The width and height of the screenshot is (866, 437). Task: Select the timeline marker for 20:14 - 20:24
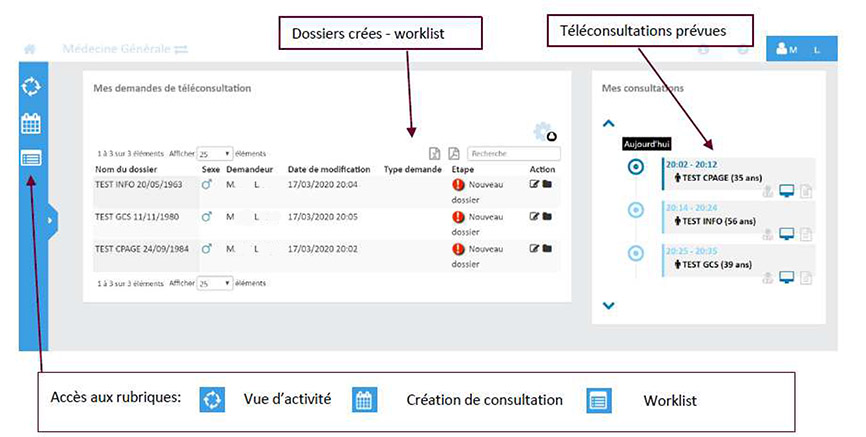coord(636,210)
